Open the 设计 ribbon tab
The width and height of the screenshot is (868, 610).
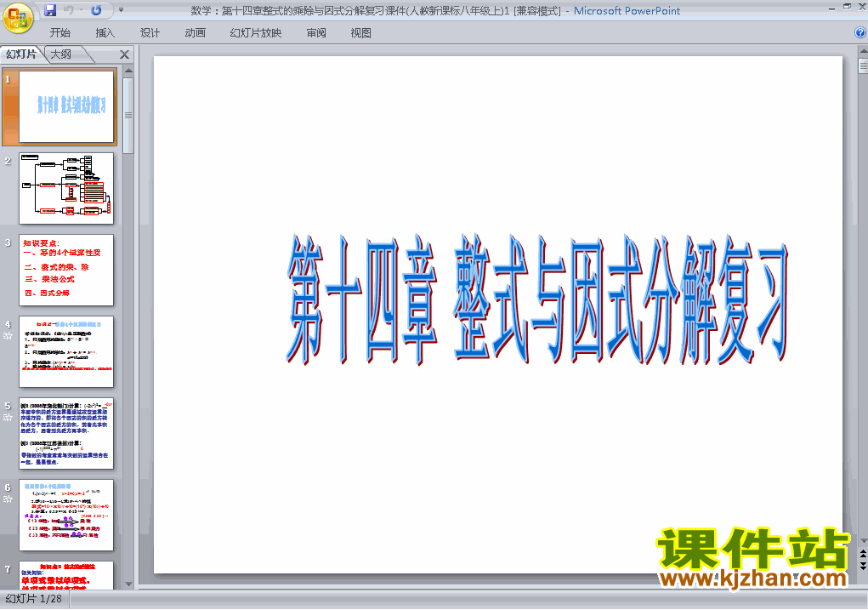[150, 32]
